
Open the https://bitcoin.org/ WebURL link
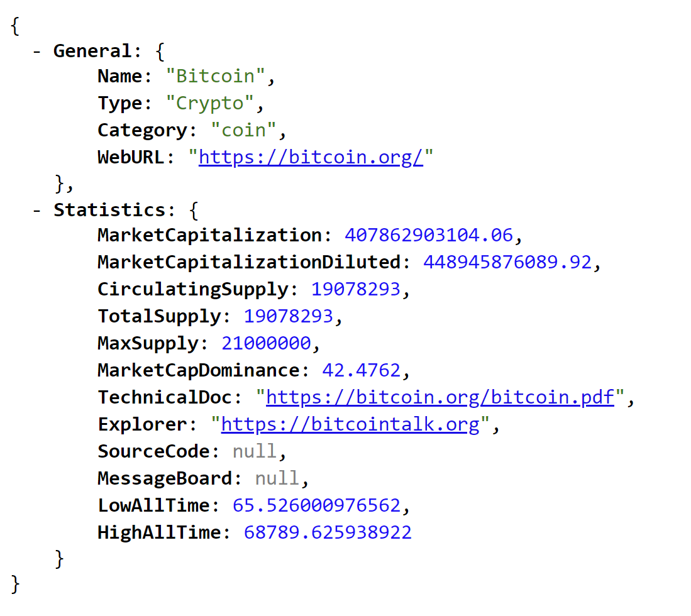coord(311,157)
